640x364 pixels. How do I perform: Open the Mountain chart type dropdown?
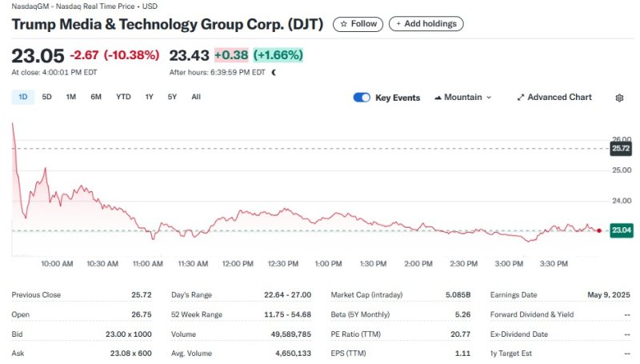point(463,98)
